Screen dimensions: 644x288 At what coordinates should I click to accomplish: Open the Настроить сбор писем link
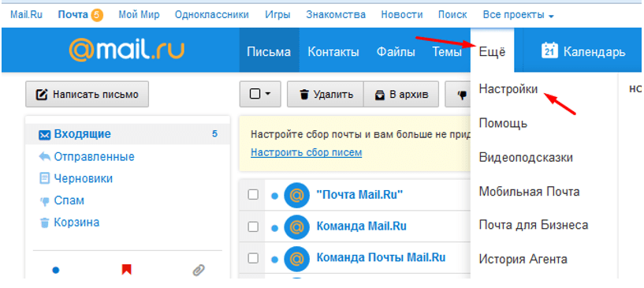(x=307, y=153)
